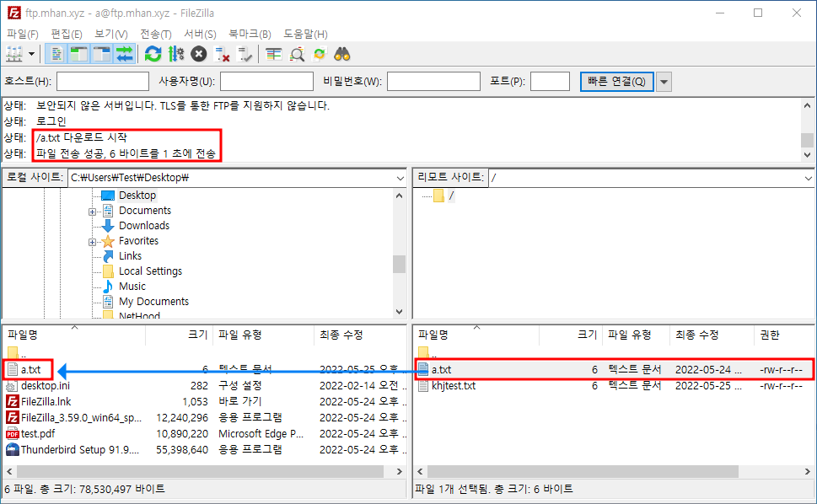Toggle transfer queue display
Image resolution: width=817 pixels, height=504 pixels.
tap(125, 54)
